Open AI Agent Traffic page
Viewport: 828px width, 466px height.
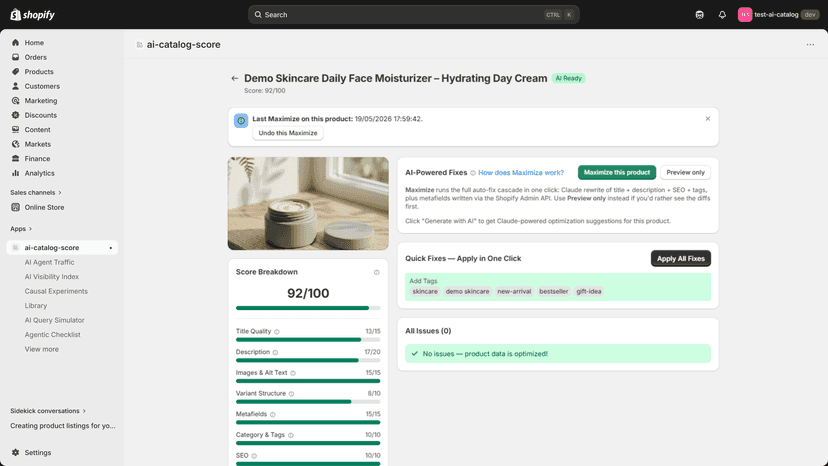[49, 262]
